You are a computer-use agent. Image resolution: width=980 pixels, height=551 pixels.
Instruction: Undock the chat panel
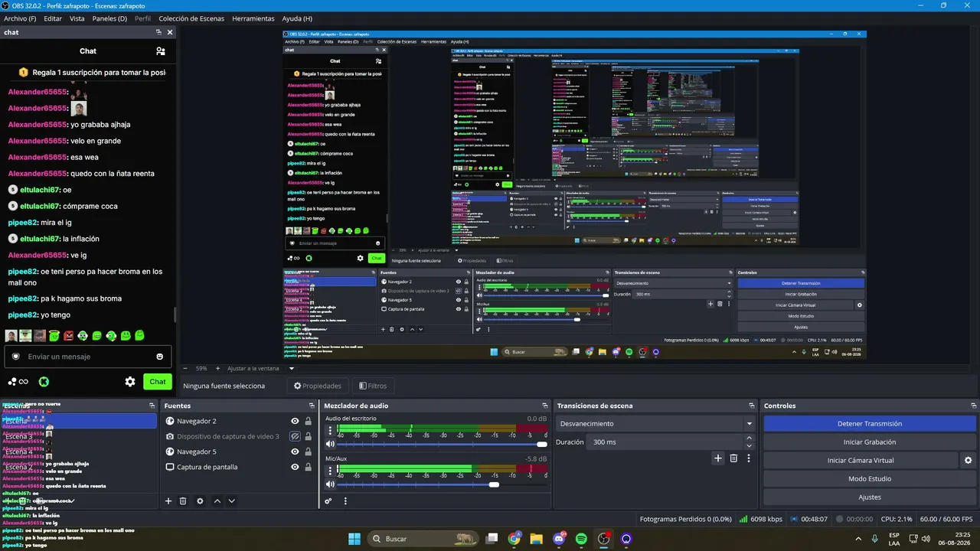click(158, 32)
